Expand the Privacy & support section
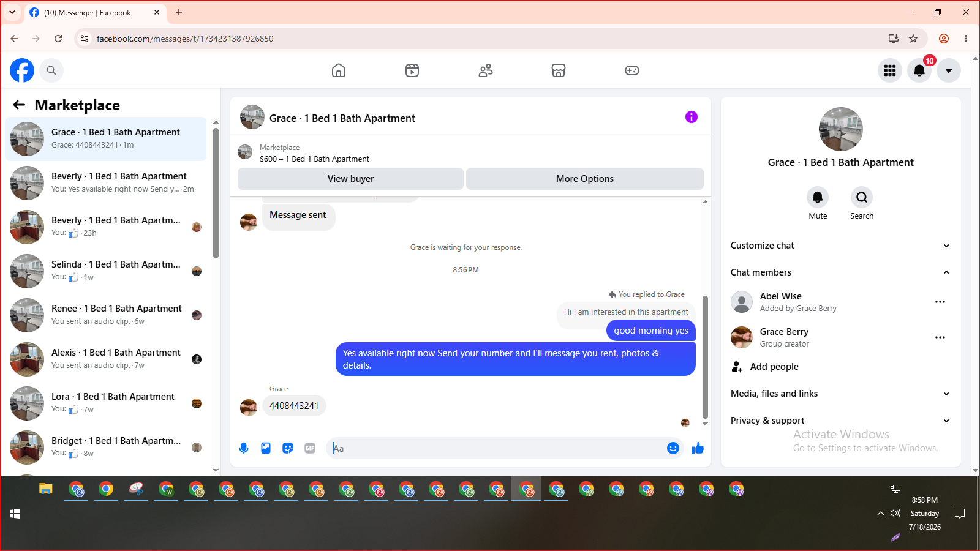The height and width of the screenshot is (551, 980). click(840, 421)
